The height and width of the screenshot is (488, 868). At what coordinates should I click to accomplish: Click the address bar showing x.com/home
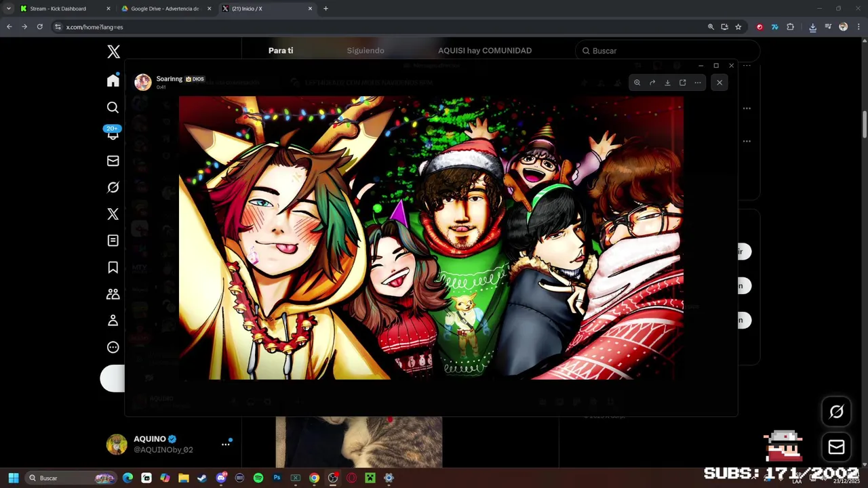pos(380,27)
